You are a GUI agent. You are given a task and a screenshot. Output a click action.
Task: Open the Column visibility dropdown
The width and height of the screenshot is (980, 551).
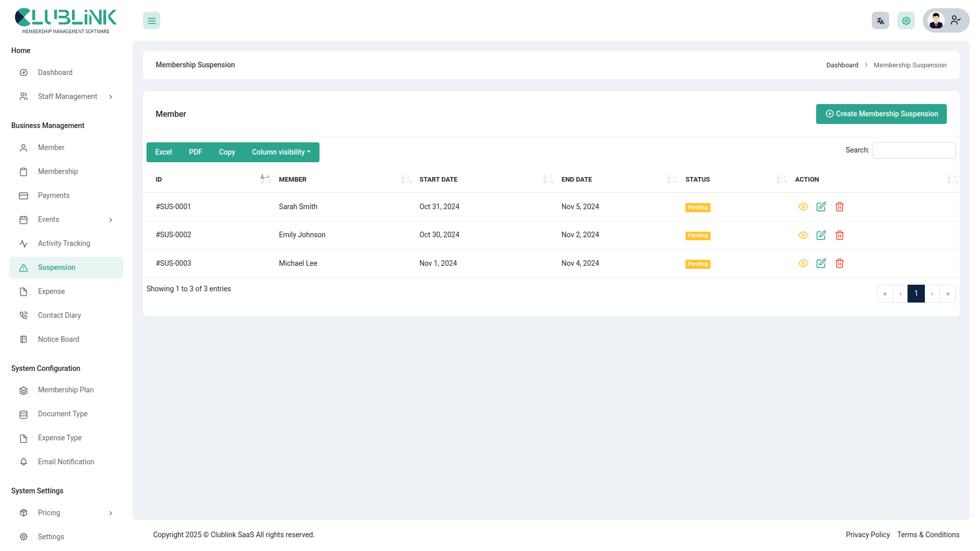pyautogui.click(x=281, y=152)
